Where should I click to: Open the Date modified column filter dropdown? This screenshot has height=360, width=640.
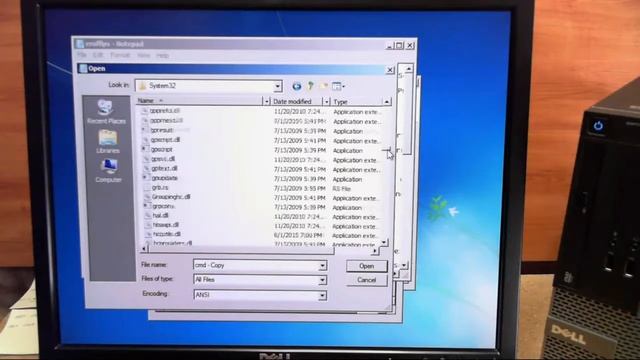(326, 101)
